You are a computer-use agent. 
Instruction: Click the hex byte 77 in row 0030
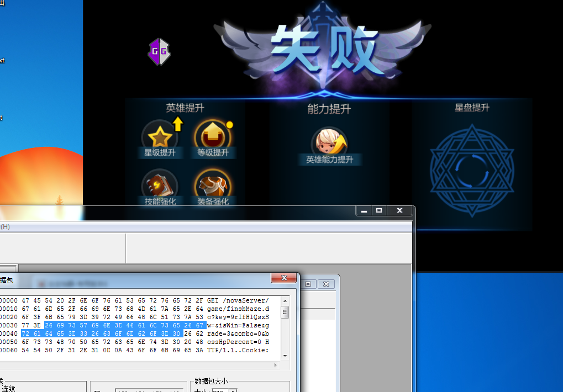pyautogui.click(x=25, y=325)
